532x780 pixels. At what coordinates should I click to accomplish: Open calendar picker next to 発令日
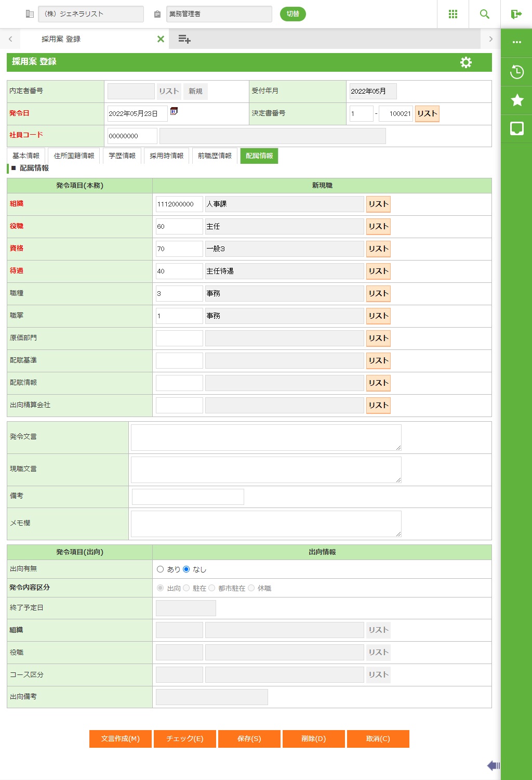point(174,111)
